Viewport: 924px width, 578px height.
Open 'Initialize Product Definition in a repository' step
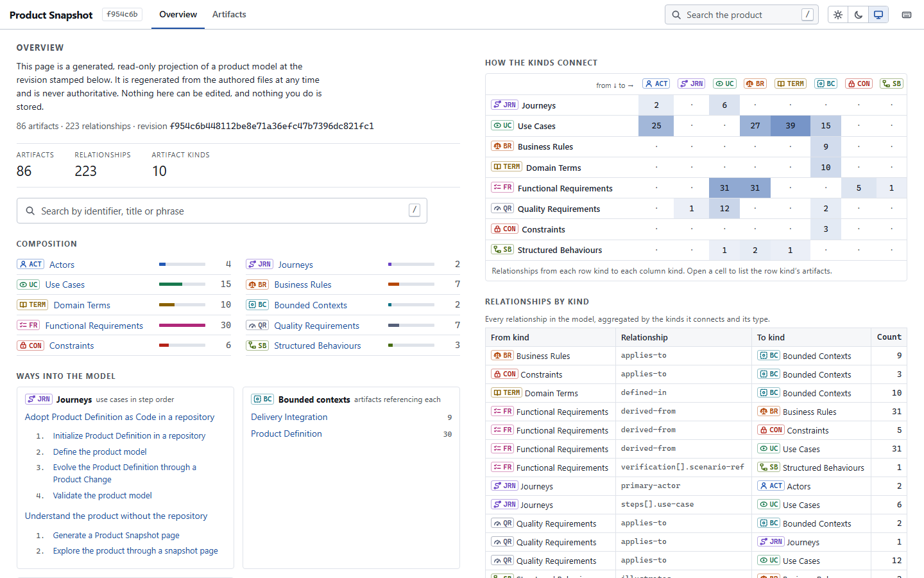coord(129,435)
